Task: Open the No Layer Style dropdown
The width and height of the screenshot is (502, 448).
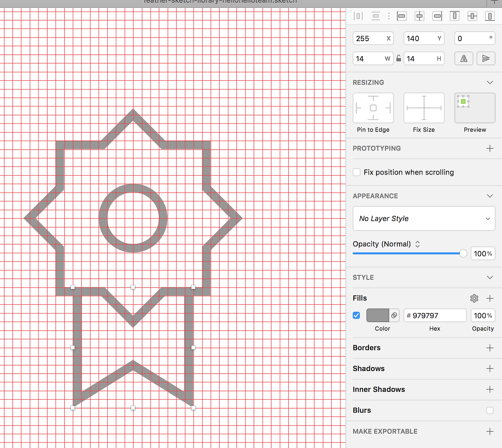Action: [x=424, y=219]
